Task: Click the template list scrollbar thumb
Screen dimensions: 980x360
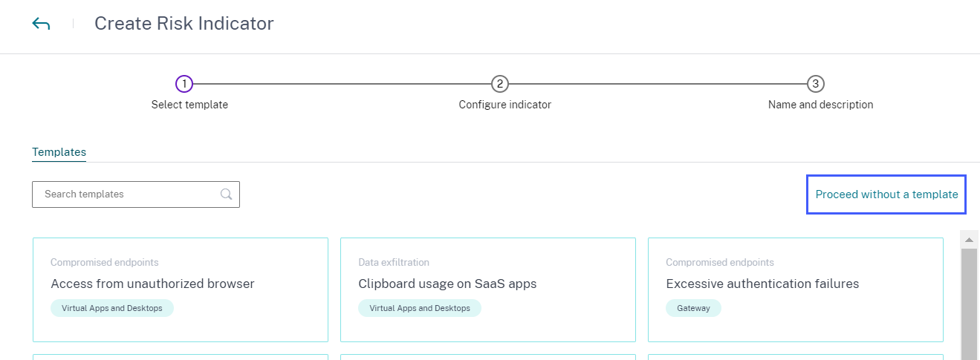Action: tap(969, 304)
